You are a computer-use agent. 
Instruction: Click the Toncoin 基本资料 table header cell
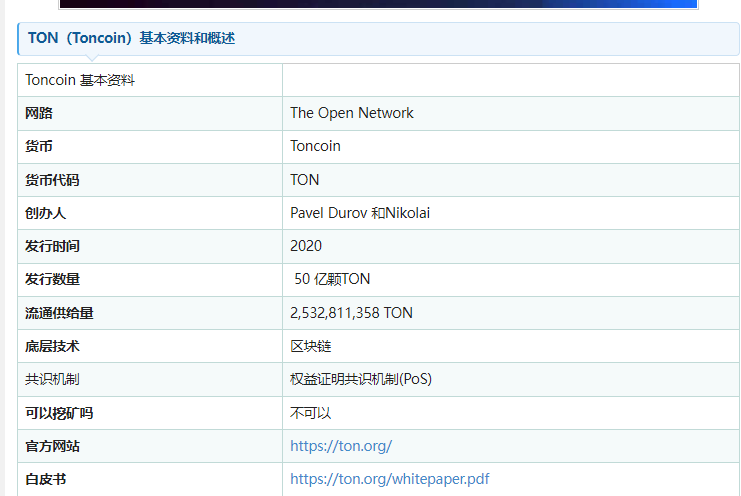(80, 80)
